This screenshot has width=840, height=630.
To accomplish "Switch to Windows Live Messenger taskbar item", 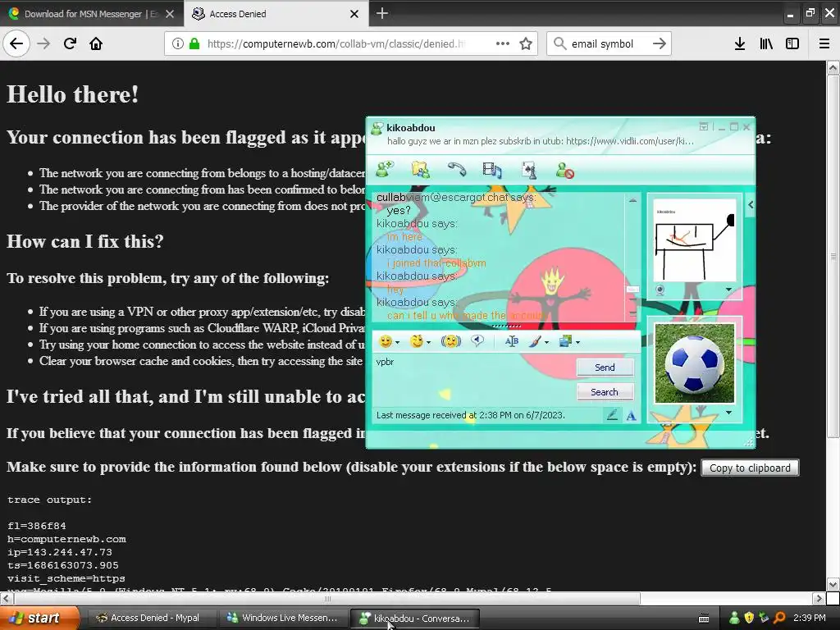I will (283, 618).
